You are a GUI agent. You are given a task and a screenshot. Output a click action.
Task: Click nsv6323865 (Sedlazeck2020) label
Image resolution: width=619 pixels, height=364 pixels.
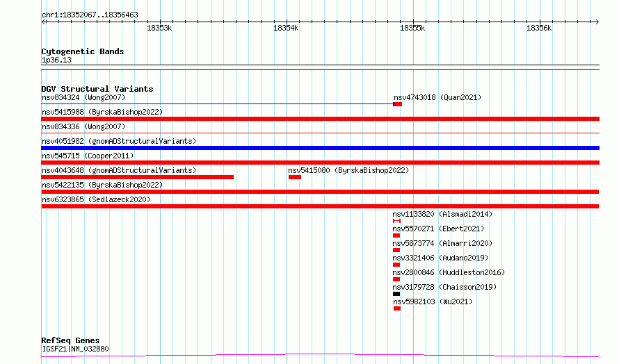click(x=96, y=199)
